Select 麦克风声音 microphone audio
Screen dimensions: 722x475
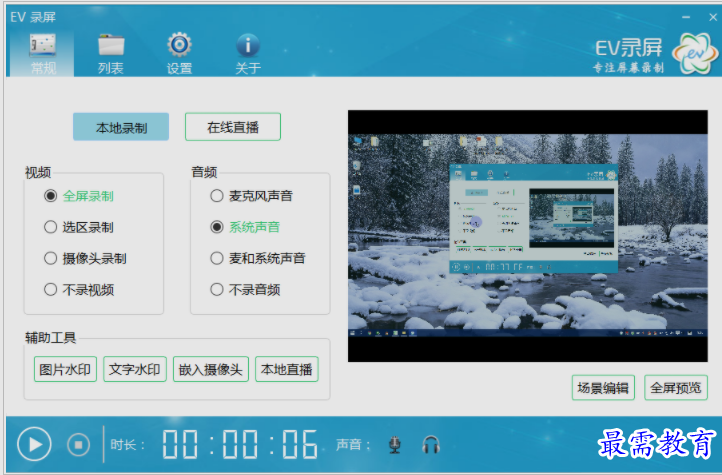[251, 196]
